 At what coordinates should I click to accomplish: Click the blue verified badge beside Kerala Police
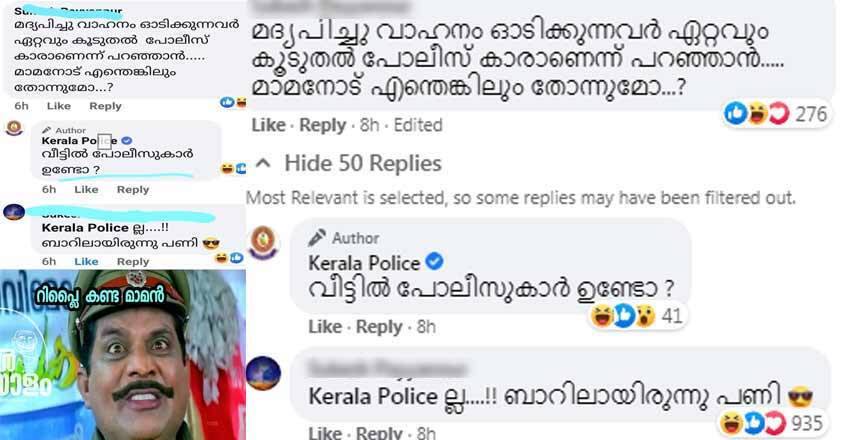tap(434, 262)
